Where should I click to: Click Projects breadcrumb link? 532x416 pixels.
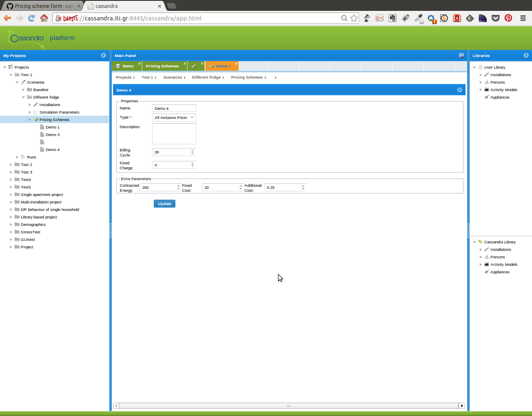point(123,77)
